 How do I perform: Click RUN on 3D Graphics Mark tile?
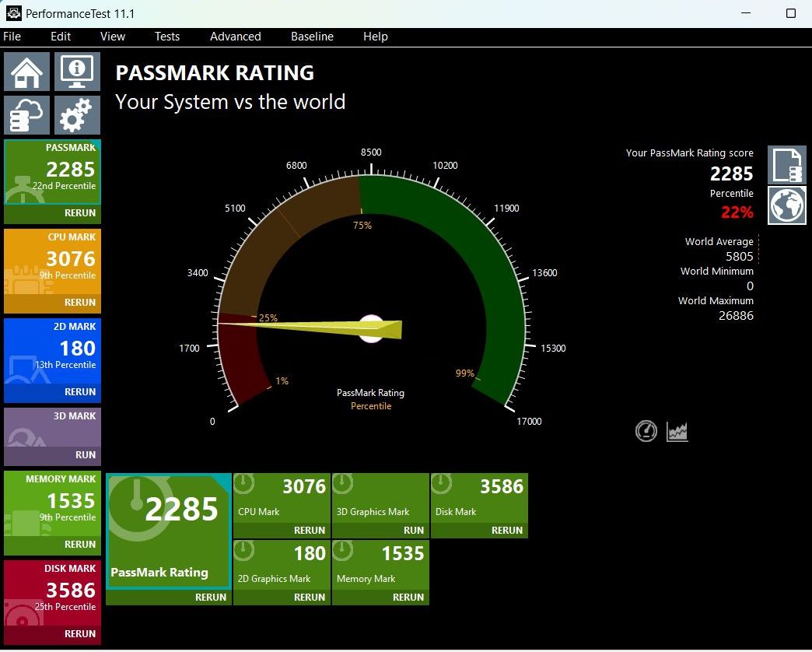[414, 531]
